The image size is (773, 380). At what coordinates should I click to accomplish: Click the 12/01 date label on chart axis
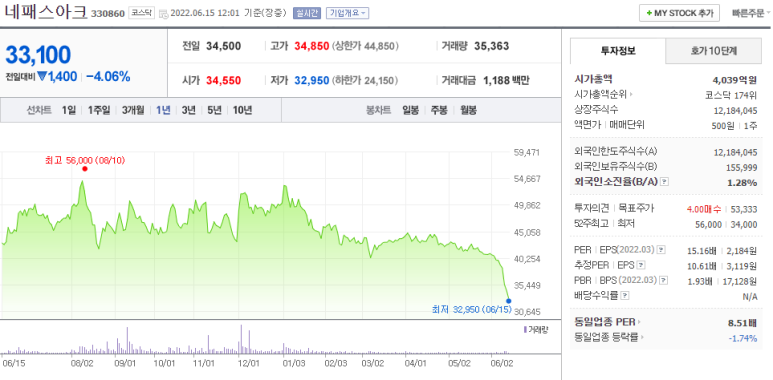click(248, 364)
